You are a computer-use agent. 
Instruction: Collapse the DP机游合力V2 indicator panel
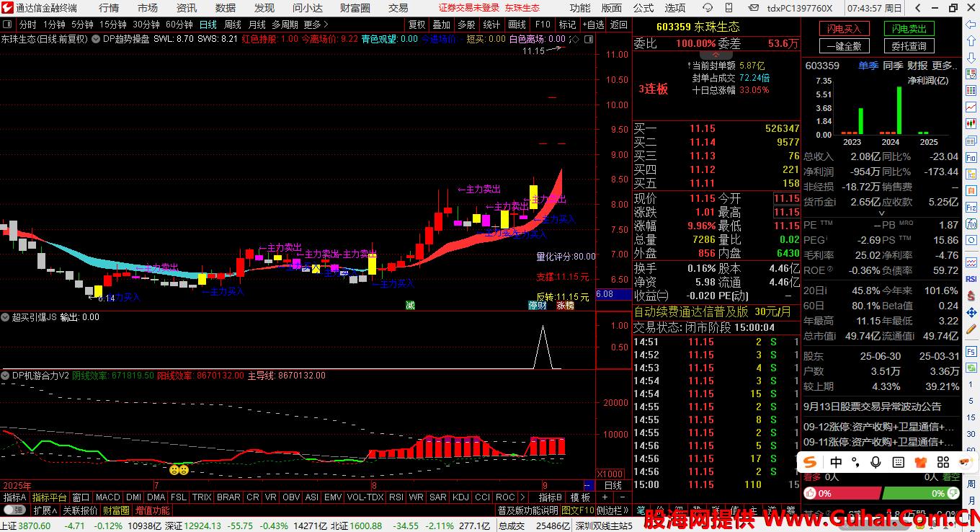pos(5,376)
